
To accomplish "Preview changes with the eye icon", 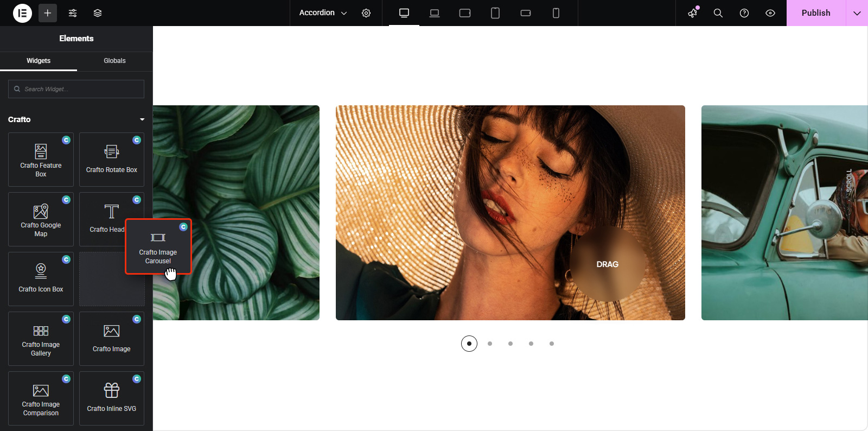I will tap(770, 13).
